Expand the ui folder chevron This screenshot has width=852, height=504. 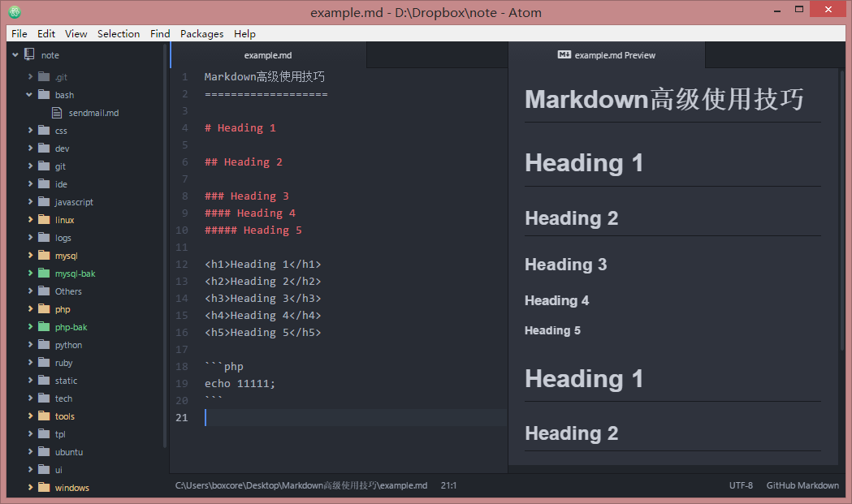click(x=30, y=470)
